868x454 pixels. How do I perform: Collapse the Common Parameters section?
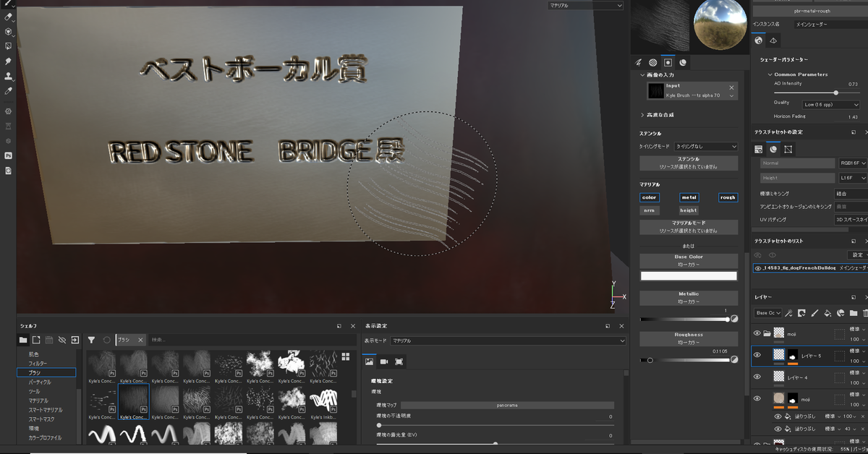pos(770,74)
